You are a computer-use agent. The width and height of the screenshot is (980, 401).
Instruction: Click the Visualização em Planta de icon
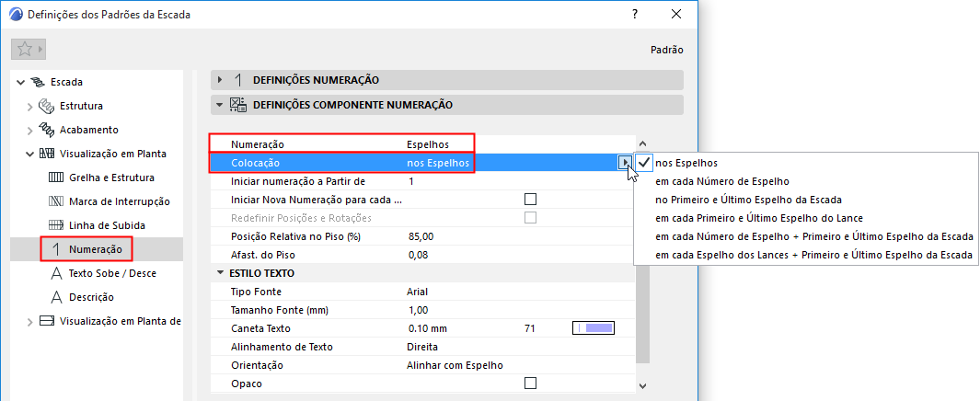(47, 321)
